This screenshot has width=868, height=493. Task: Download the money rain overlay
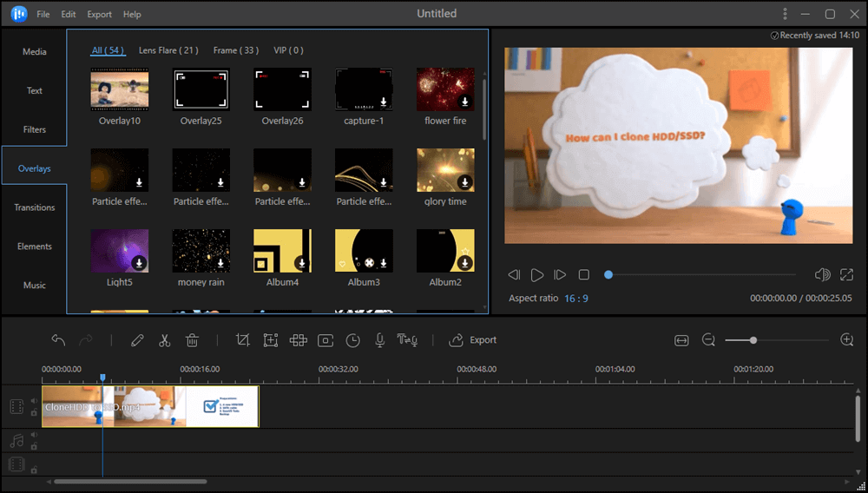[220, 263]
